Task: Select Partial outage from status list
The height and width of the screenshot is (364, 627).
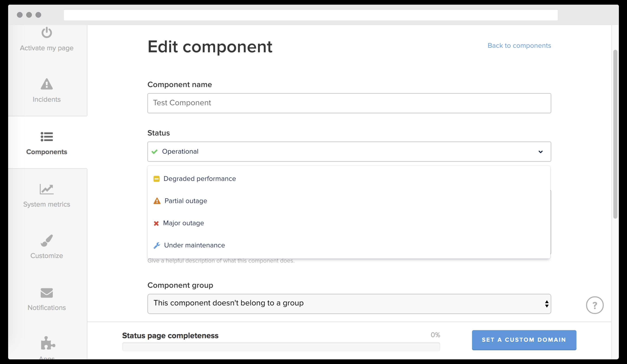Action: 186,201
